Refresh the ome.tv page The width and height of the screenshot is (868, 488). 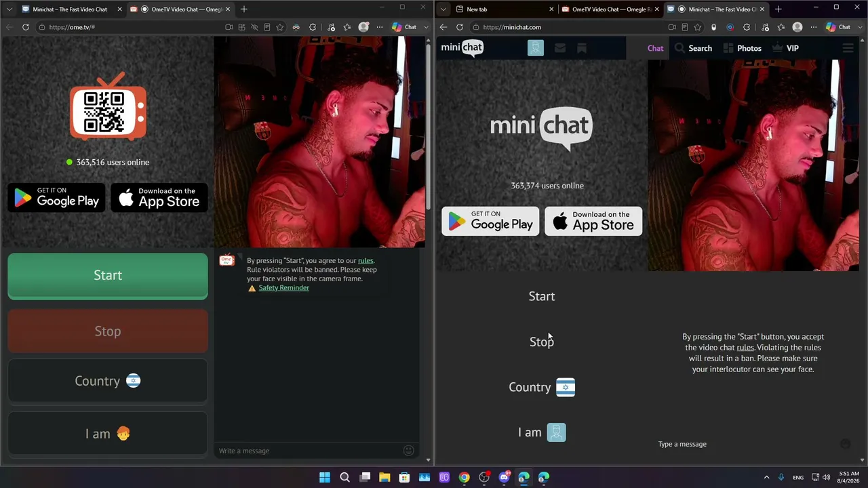(26, 27)
